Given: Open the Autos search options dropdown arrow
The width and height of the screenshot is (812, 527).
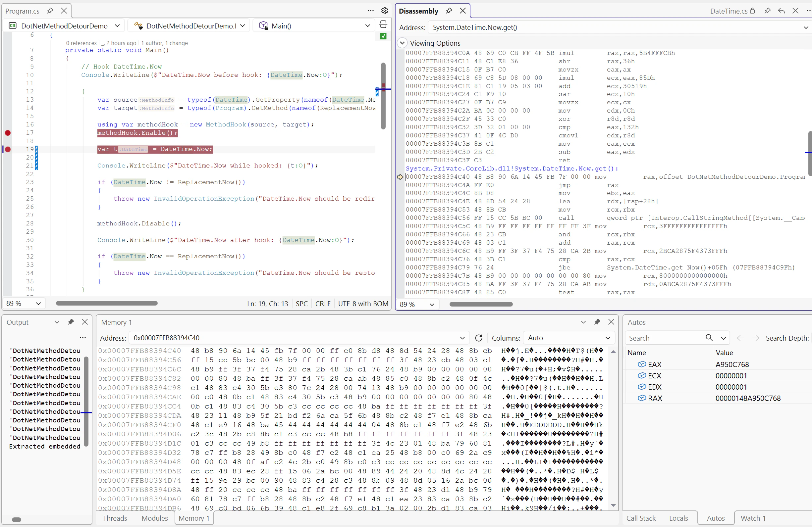Looking at the screenshot, I should click(723, 338).
